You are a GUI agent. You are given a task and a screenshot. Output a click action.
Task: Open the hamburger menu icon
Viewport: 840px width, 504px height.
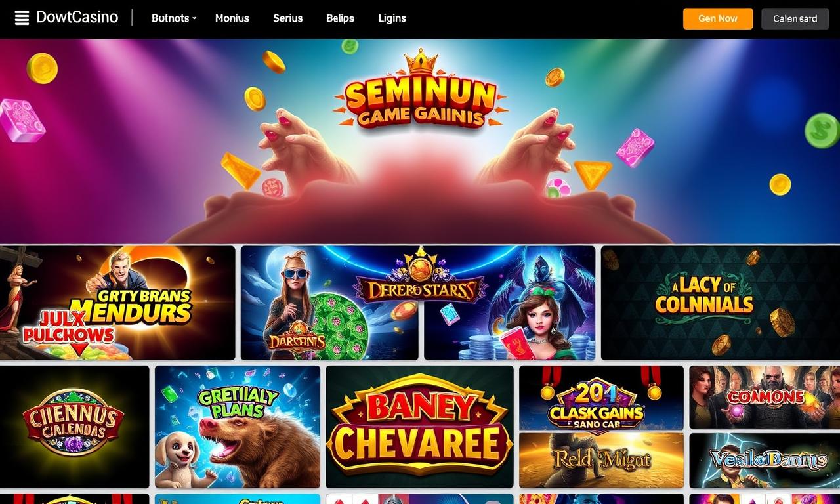(x=22, y=18)
